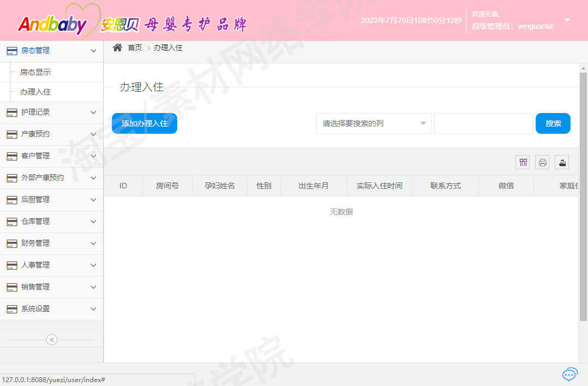The image size is (588, 386).
Task: Click the 护理记录 card icon
Action: point(12,112)
